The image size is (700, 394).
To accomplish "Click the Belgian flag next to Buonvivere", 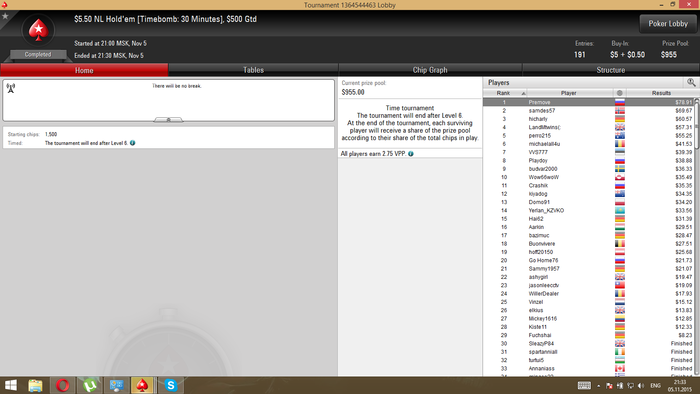I will 620,244.
